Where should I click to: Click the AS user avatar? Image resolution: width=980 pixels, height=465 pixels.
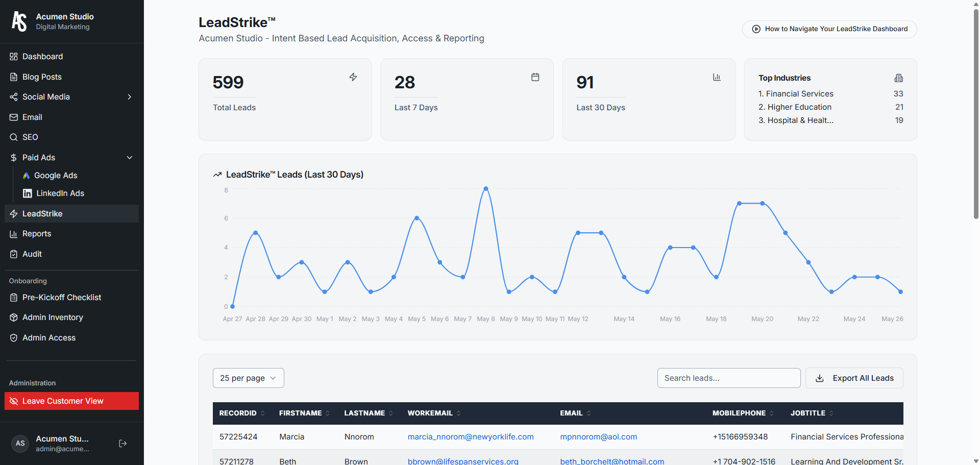(x=20, y=444)
